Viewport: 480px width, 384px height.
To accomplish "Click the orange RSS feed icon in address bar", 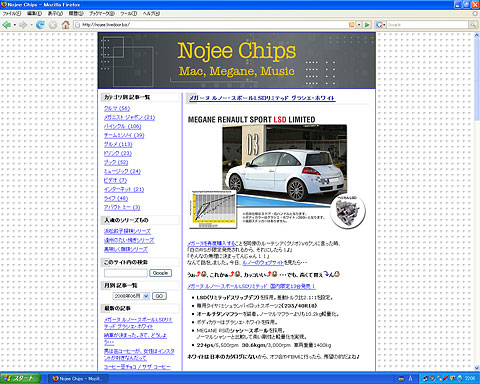I will click(x=352, y=25).
